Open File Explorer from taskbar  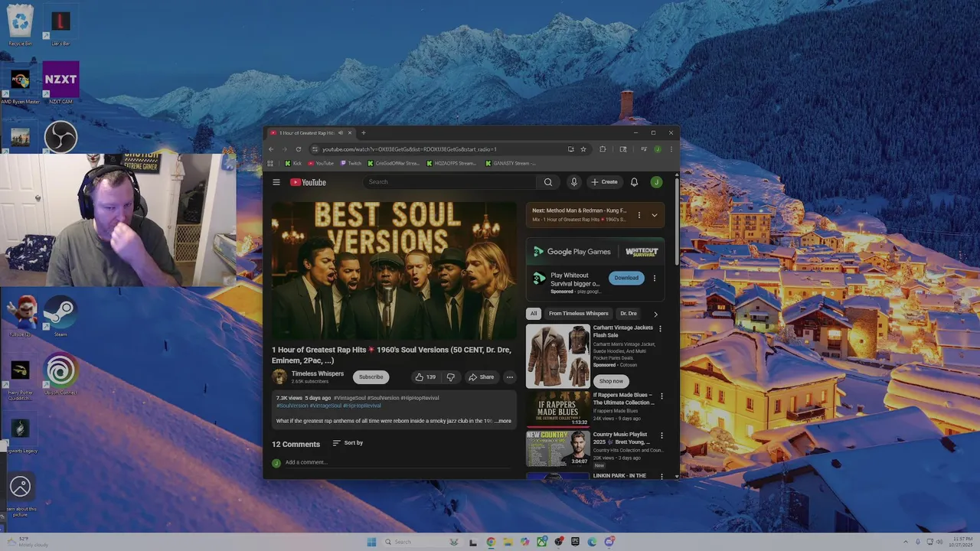pyautogui.click(x=508, y=542)
